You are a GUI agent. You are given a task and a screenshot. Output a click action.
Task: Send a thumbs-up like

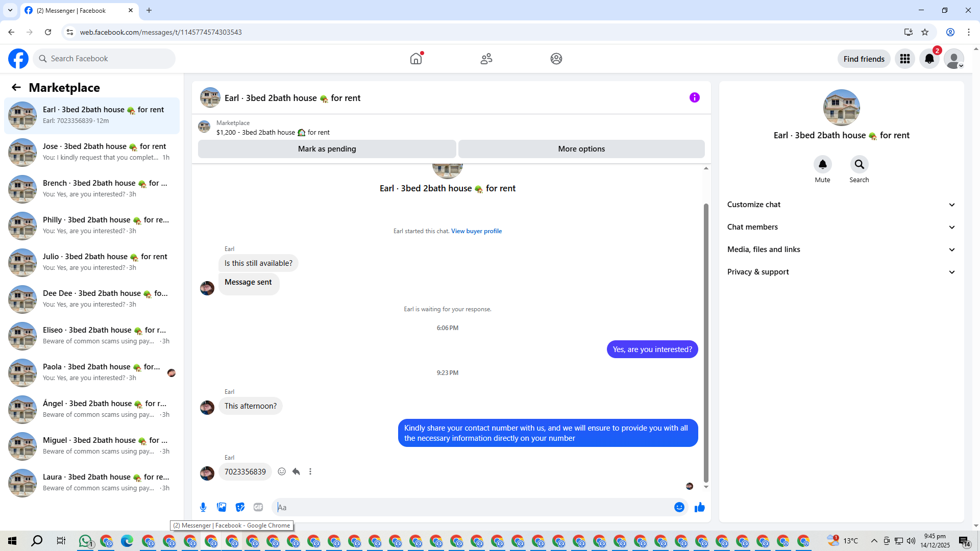[x=699, y=507]
